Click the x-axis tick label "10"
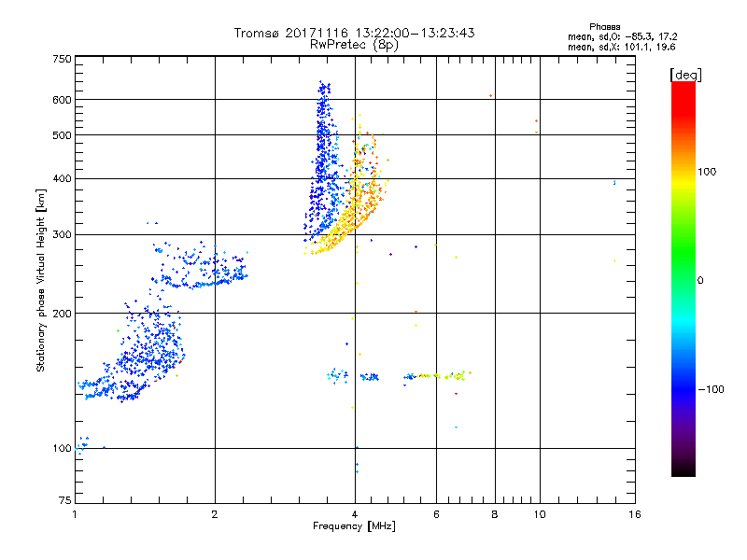 point(540,514)
